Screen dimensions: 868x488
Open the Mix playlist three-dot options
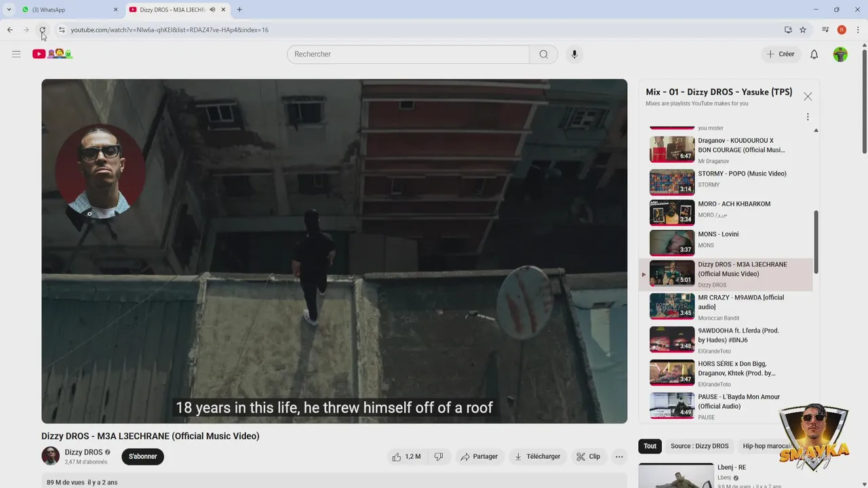pos(808,117)
